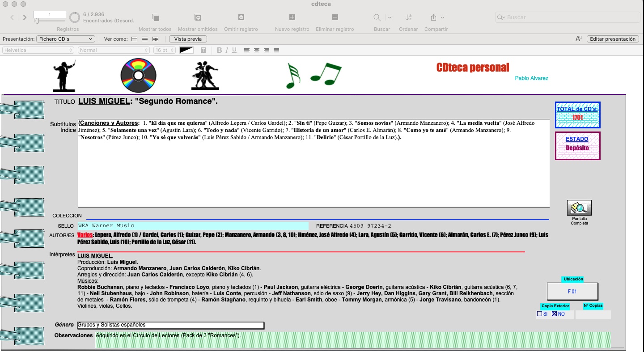Switch to table view icon
This screenshot has width=644, height=352.
point(155,39)
